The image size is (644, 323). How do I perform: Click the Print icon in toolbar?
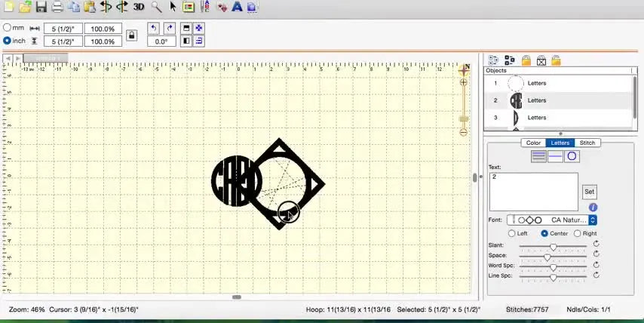[57, 7]
